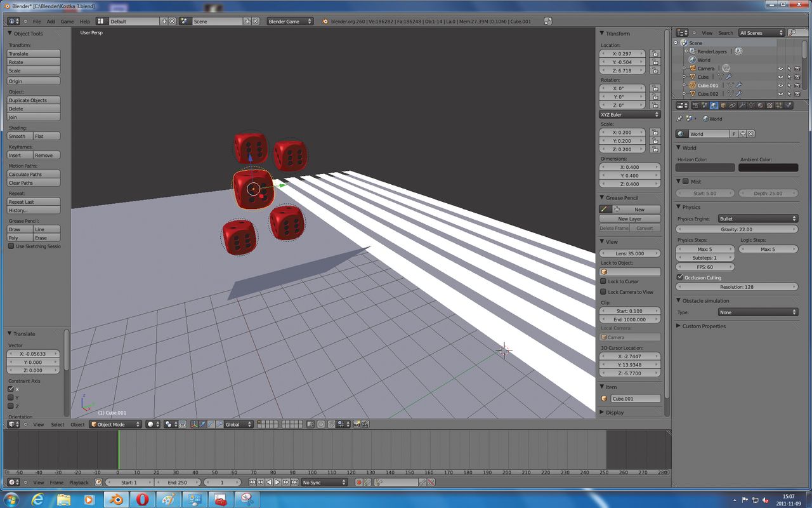812x508 pixels.
Task: Click the grease pencil draw icon
Action: pos(605,209)
